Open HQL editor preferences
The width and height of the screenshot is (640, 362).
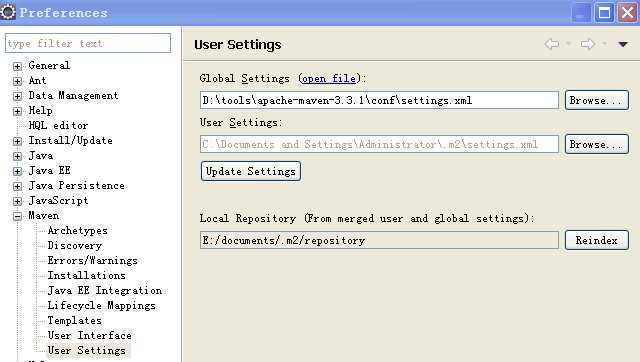[58, 125]
